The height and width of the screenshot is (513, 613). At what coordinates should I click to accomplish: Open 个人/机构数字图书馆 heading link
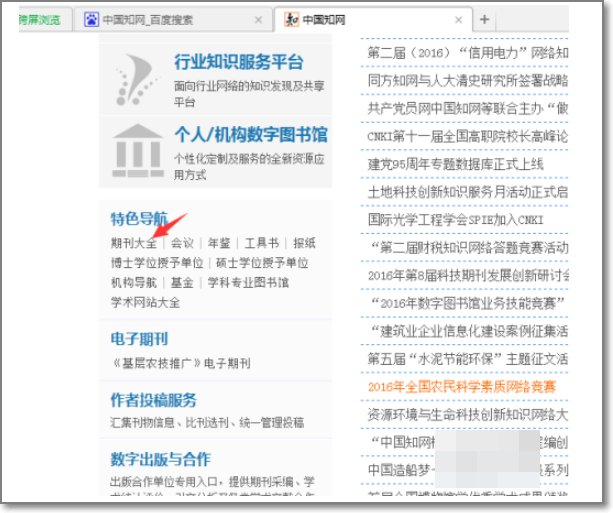(251, 135)
